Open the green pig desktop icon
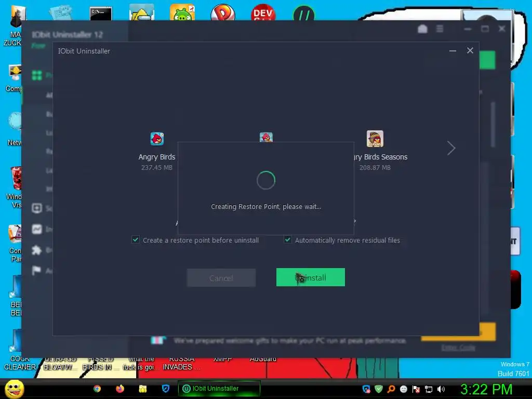The width and height of the screenshot is (532, 399). tap(182, 13)
